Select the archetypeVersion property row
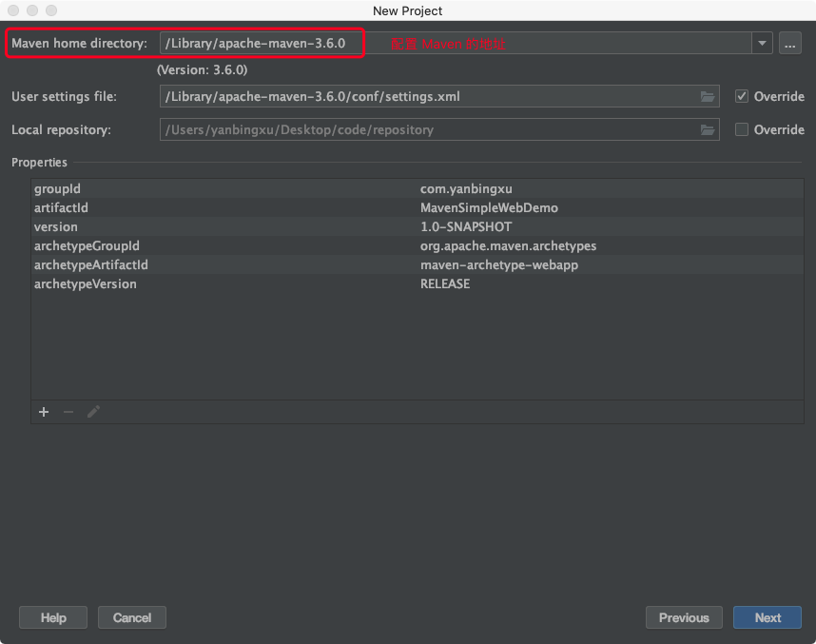Image resolution: width=816 pixels, height=644 pixels. pyautogui.click(x=418, y=283)
